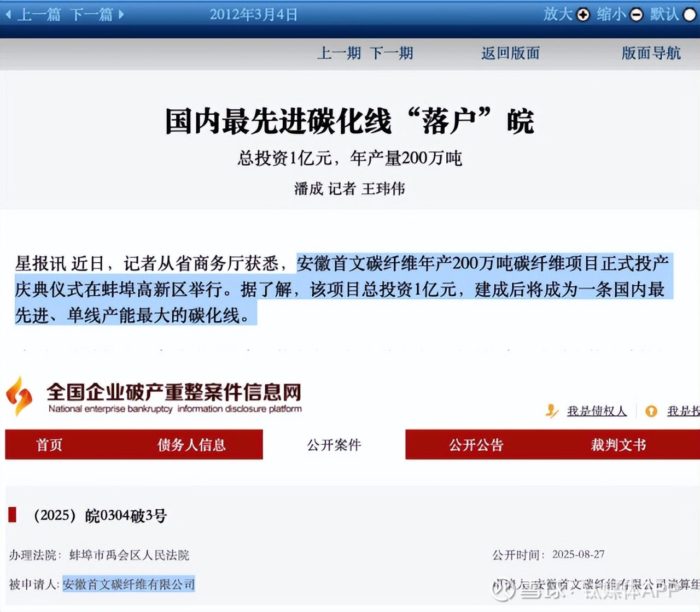Viewport: 700px width, 612px height.
Task: Click respondent 安徽首文碳纤维有限公司
Action: 129,584
